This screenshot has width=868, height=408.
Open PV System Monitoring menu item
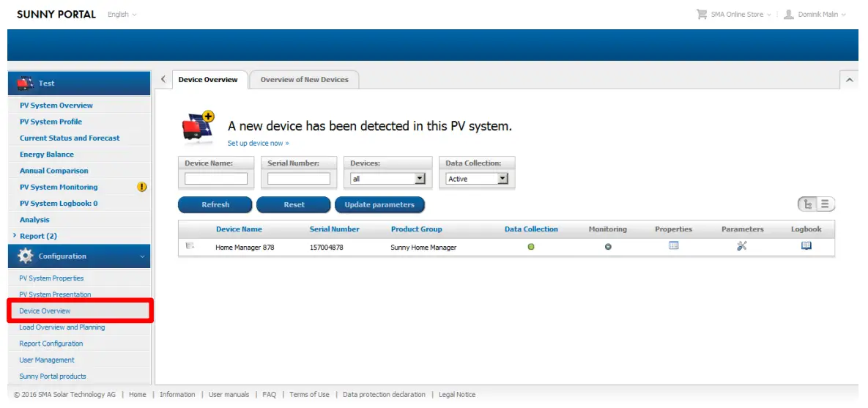point(59,187)
